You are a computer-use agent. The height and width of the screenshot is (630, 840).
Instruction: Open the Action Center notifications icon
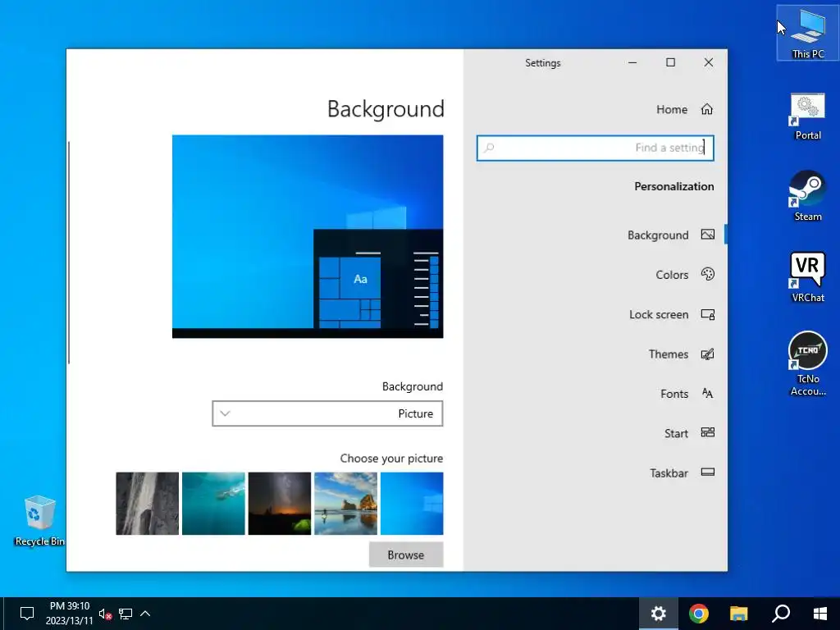(x=27, y=614)
